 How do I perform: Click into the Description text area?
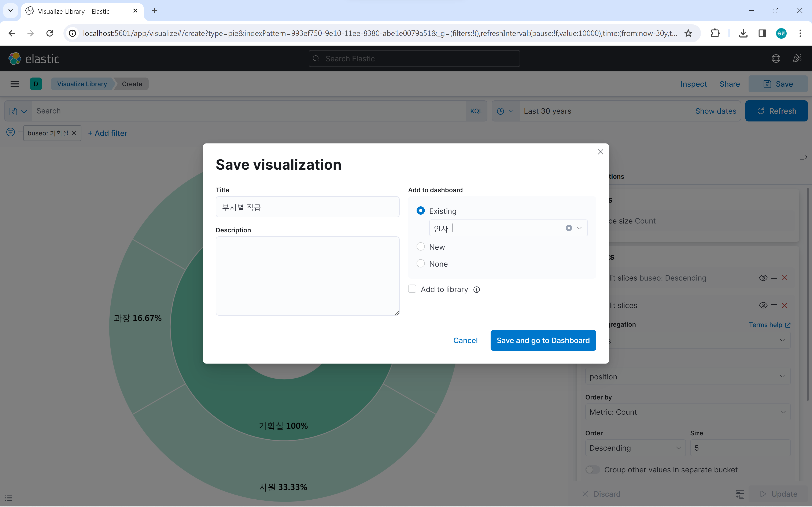point(307,276)
